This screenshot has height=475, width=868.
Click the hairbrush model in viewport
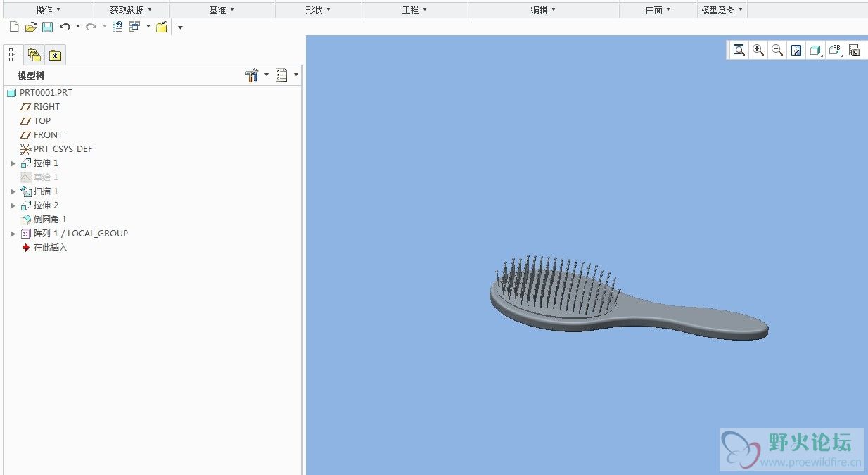pyautogui.click(x=628, y=299)
